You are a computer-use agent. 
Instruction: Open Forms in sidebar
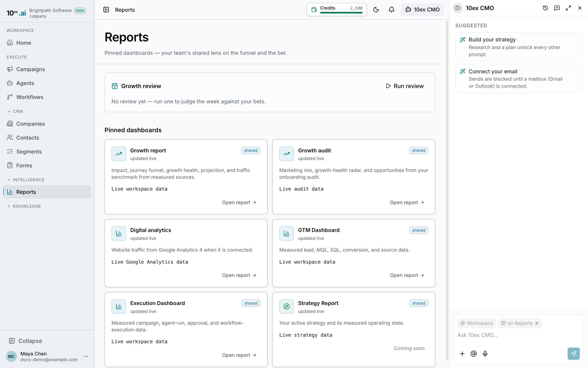[x=47, y=165]
